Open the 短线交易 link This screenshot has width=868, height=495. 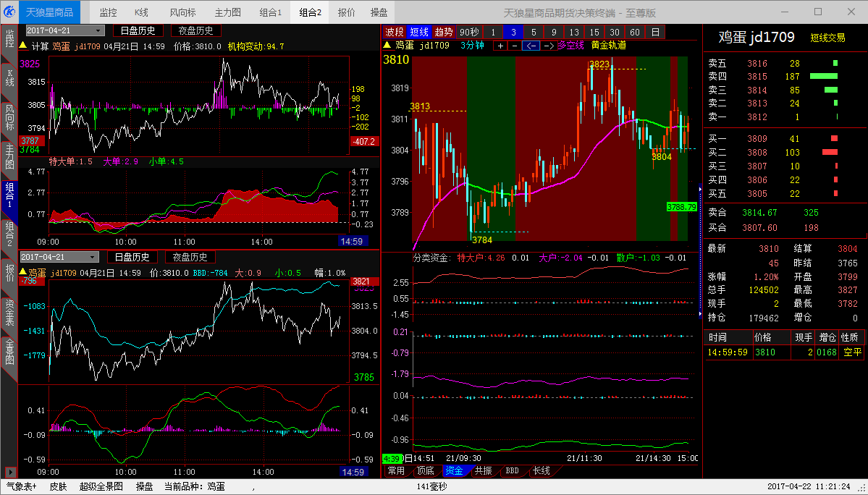click(827, 38)
